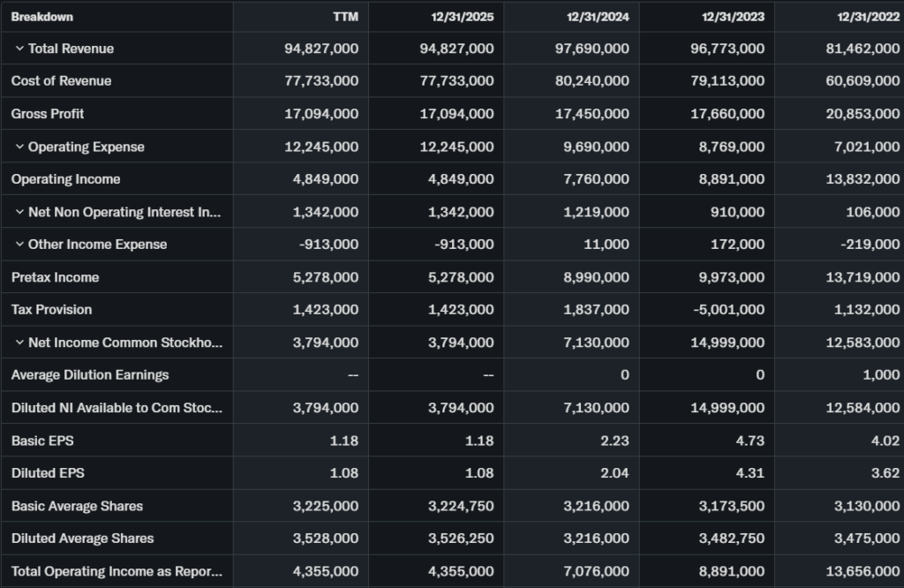Click the Cost of Revenue row label
This screenshot has height=588, width=904.
click(x=61, y=81)
